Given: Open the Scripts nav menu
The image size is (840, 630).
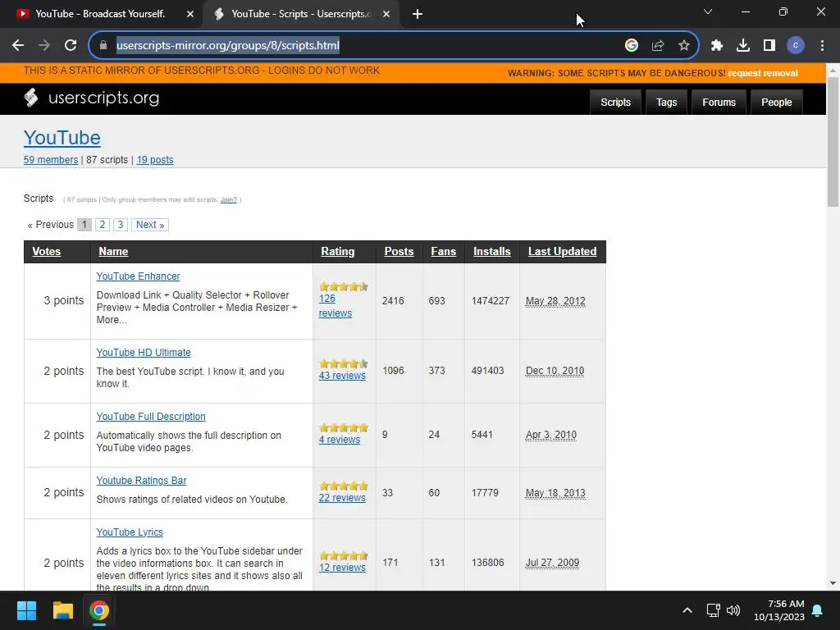Looking at the screenshot, I should [615, 103].
